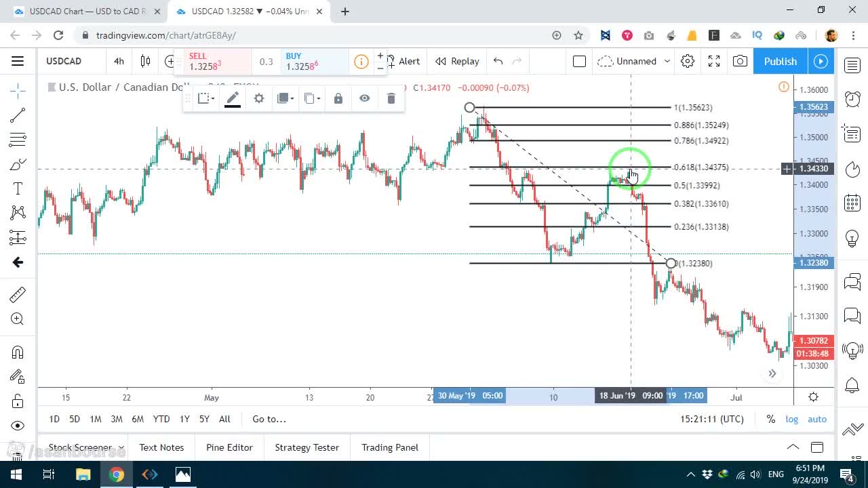The image size is (868, 488).
Task: Open the Text Notes tab
Action: tap(161, 447)
